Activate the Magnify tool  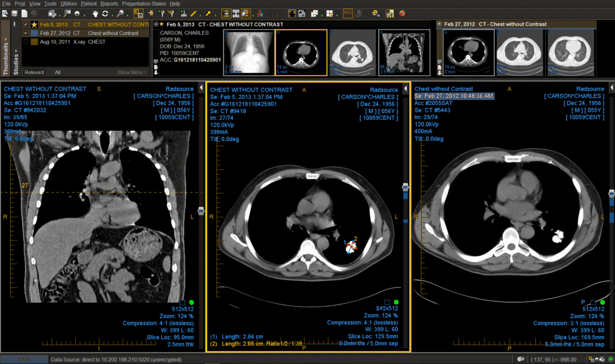pyautogui.click(x=120, y=13)
